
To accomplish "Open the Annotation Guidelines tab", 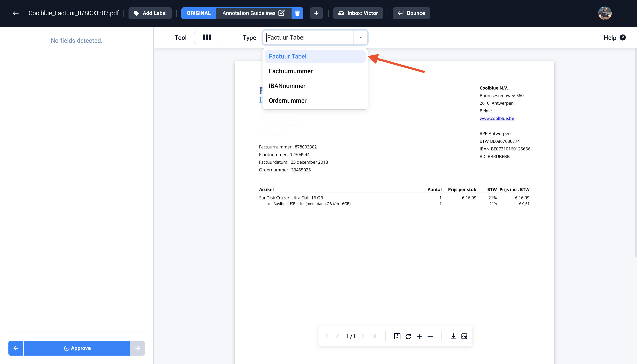I will click(x=249, y=13).
